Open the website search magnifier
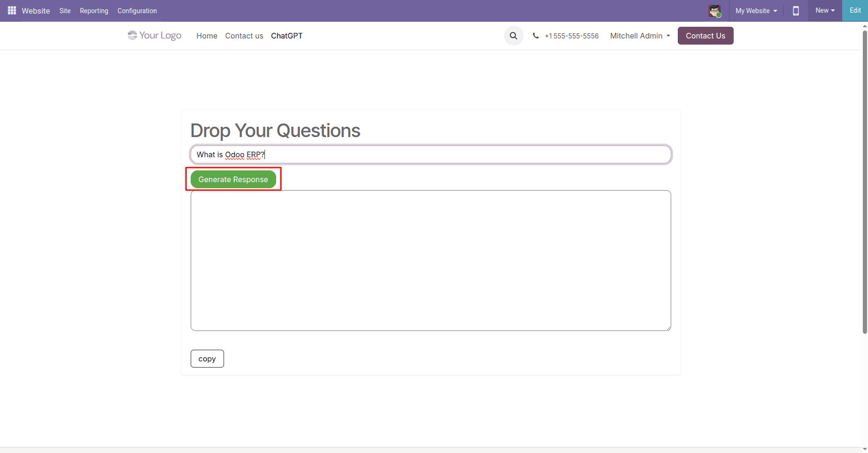 tap(513, 36)
